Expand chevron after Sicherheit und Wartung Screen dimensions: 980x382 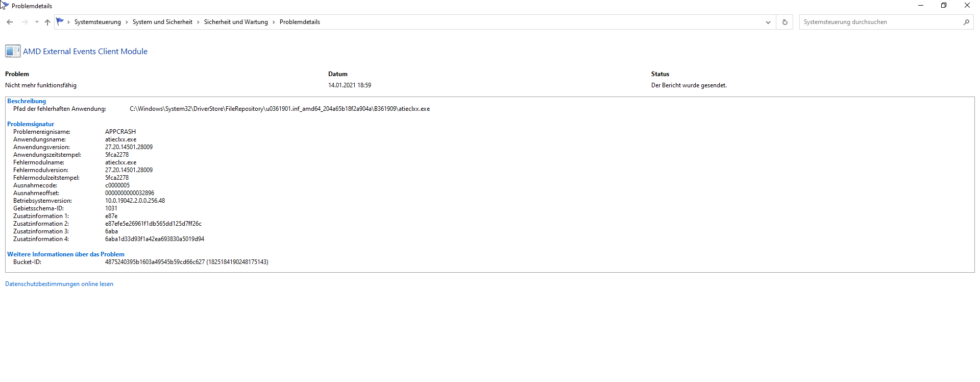point(274,22)
